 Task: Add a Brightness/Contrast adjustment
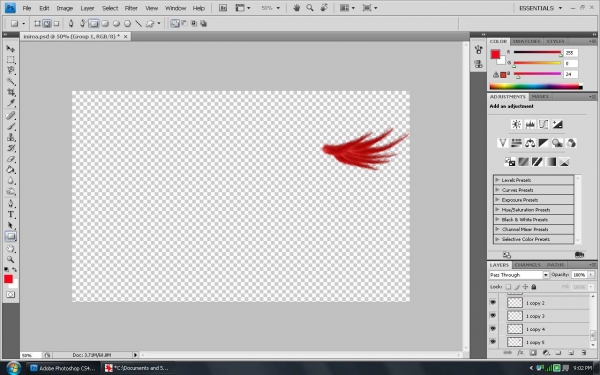click(x=516, y=124)
